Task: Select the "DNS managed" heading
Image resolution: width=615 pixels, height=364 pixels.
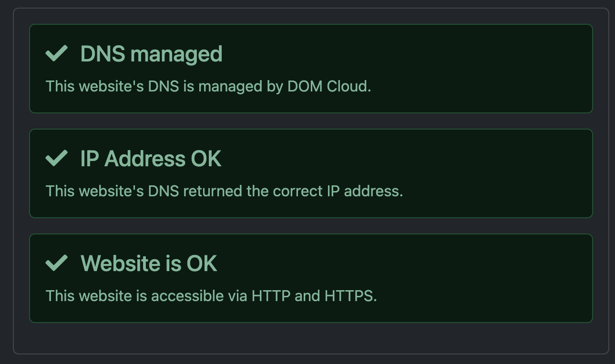Action: coord(151,54)
